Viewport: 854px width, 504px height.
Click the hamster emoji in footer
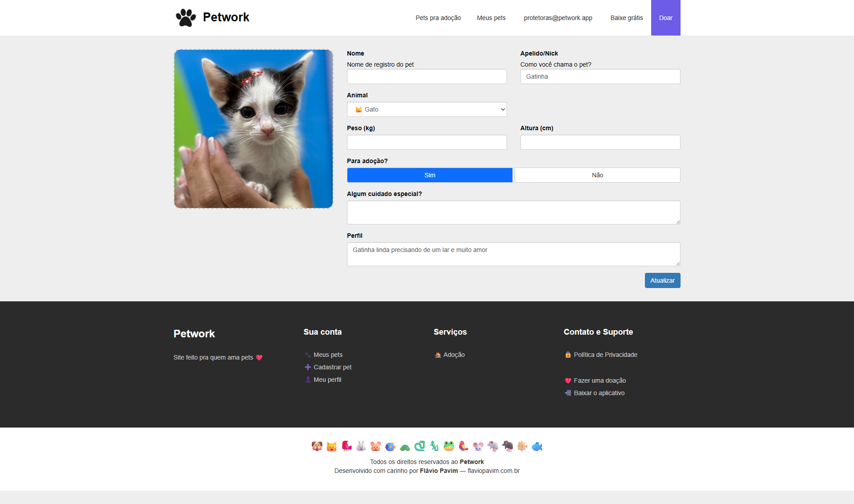[x=376, y=446]
